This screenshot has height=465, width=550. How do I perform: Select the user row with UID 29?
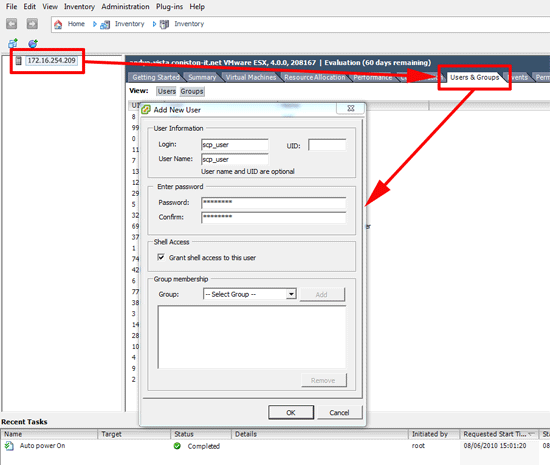(x=135, y=193)
